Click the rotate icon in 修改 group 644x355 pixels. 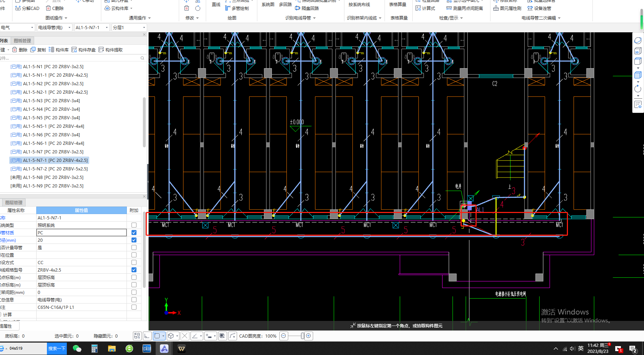[x=198, y=8]
